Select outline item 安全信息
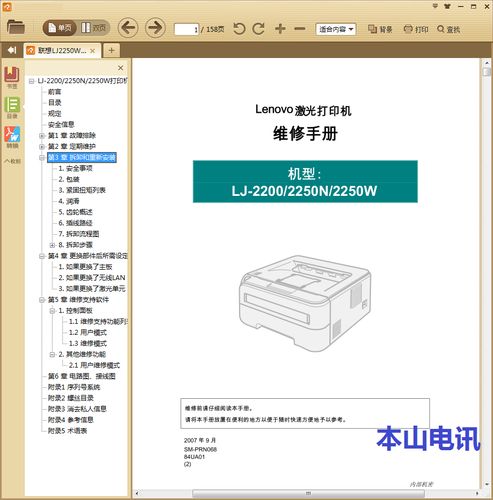493x500 pixels. click(x=61, y=125)
